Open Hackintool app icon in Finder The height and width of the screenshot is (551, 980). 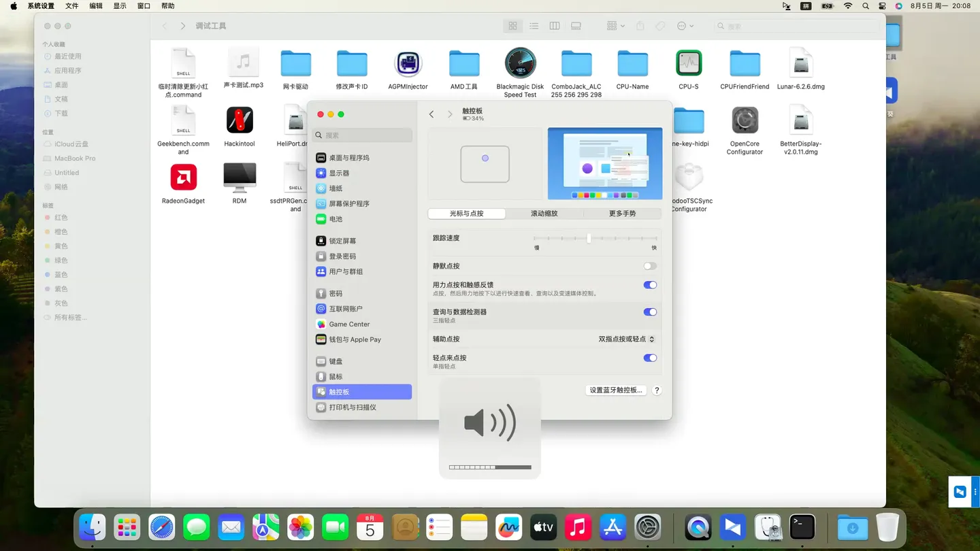pyautogui.click(x=240, y=121)
